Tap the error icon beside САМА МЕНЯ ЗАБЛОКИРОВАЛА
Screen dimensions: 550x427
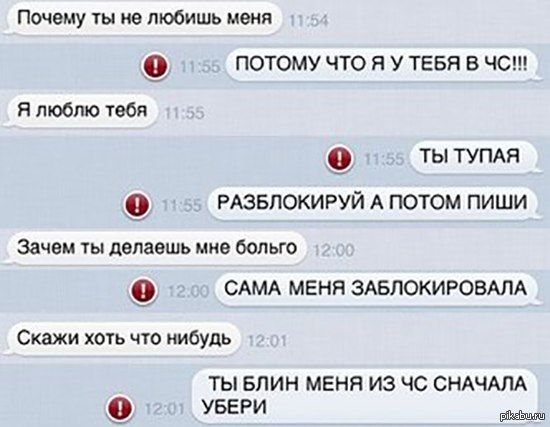coord(143,290)
